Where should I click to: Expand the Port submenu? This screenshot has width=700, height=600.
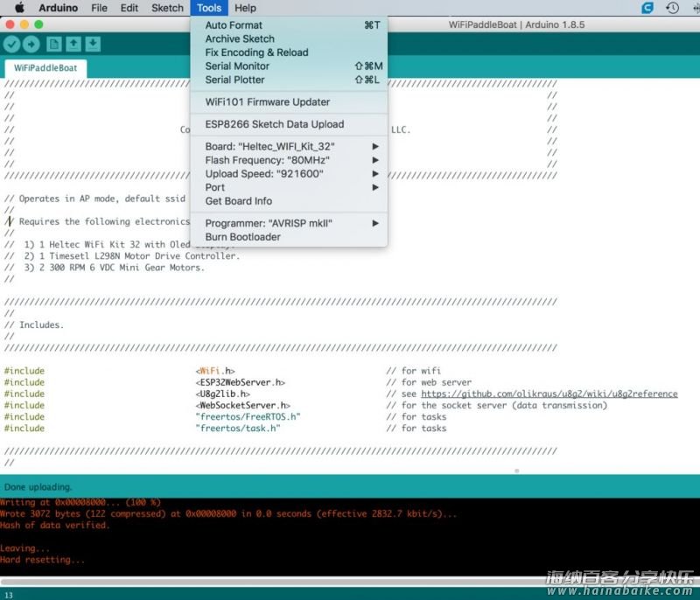289,187
